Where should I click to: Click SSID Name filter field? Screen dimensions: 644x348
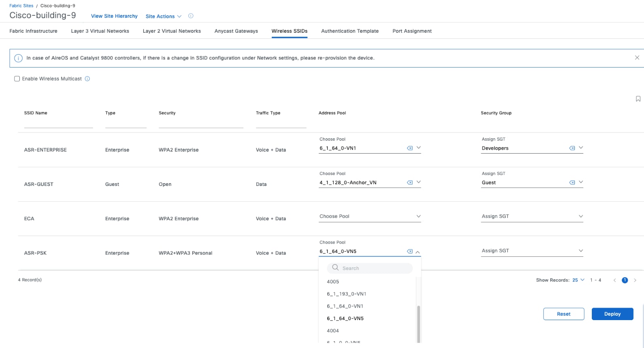coord(59,124)
